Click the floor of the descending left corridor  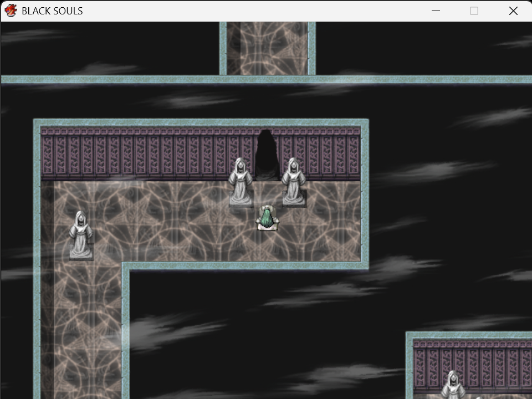81,329
